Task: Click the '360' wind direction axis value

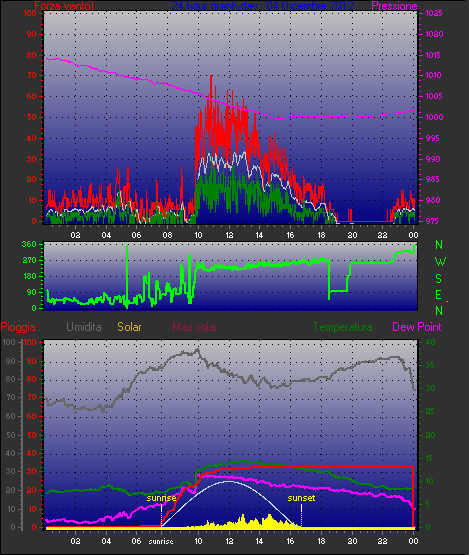Action: [29, 244]
